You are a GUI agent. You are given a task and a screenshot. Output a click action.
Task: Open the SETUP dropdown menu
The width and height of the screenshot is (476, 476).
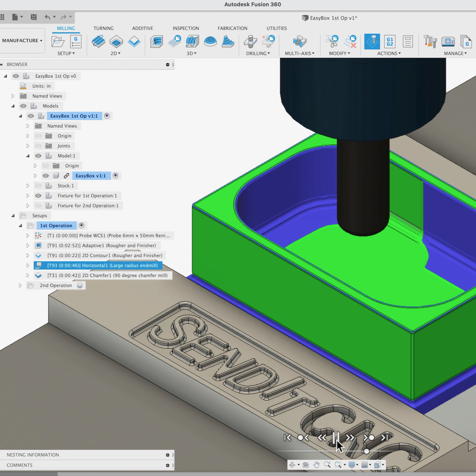coord(66,54)
